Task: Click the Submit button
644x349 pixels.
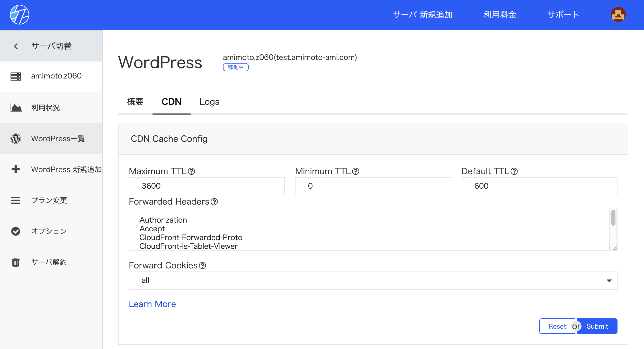Action: [x=597, y=326]
